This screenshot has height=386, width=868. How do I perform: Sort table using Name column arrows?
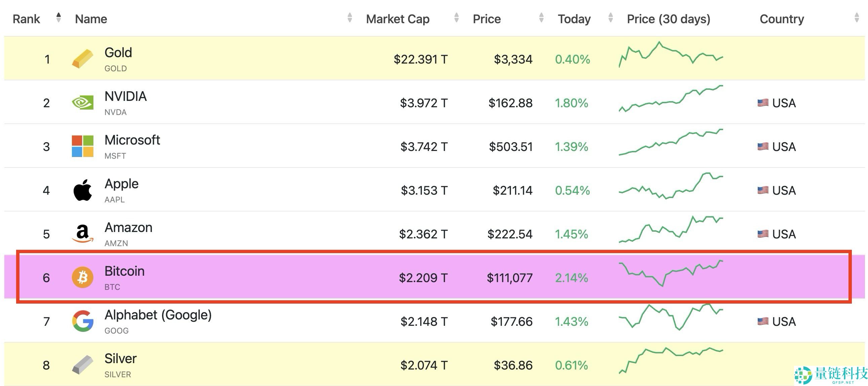pyautogui.click(x=349, y=17)
